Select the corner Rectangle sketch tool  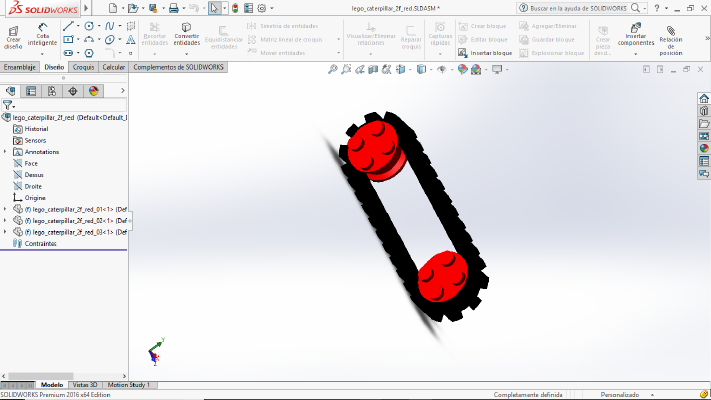68,39
